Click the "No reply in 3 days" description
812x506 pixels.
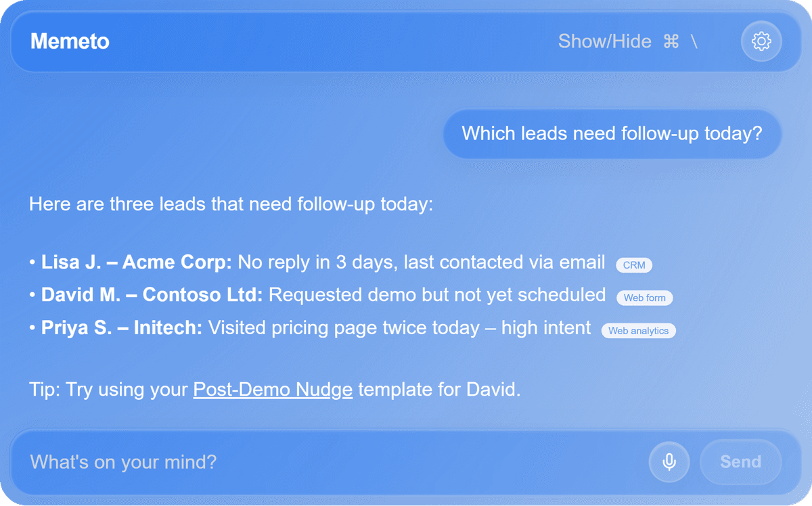click(421, 262)
